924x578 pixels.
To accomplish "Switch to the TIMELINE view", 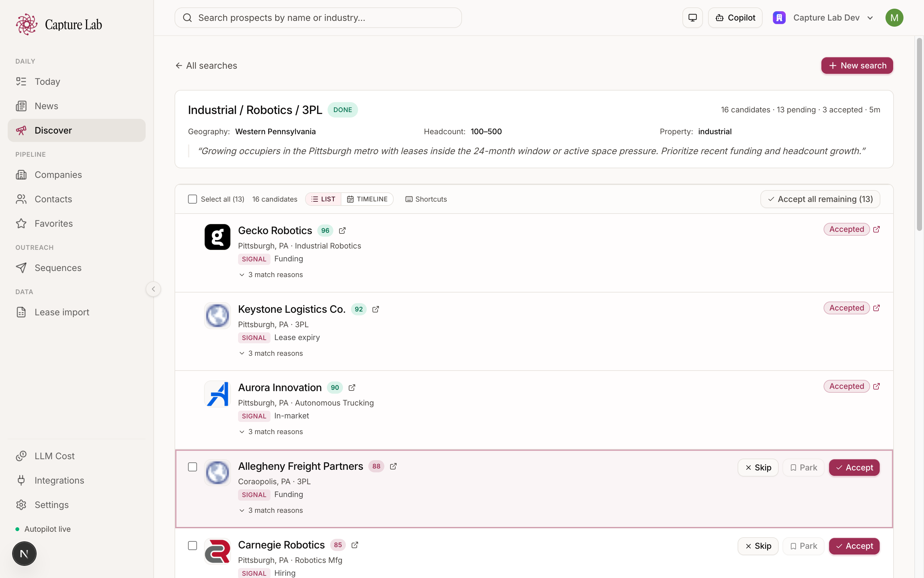I will pyautogui.click(x=367, y=199).
